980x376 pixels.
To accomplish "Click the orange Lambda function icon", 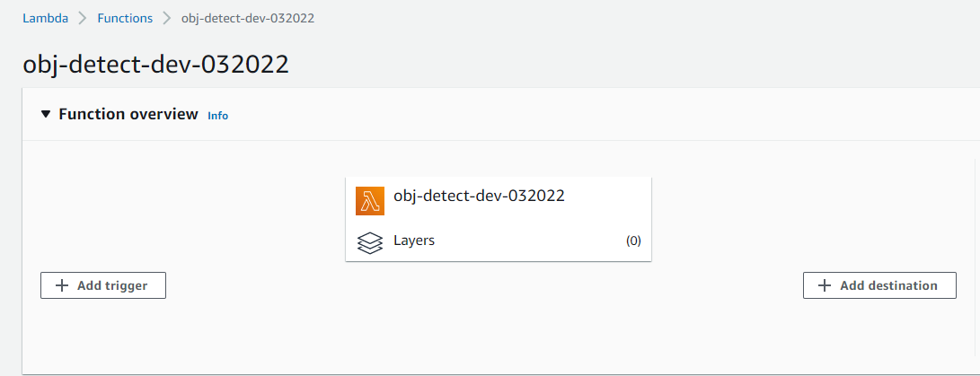I will tap(370, 200).
